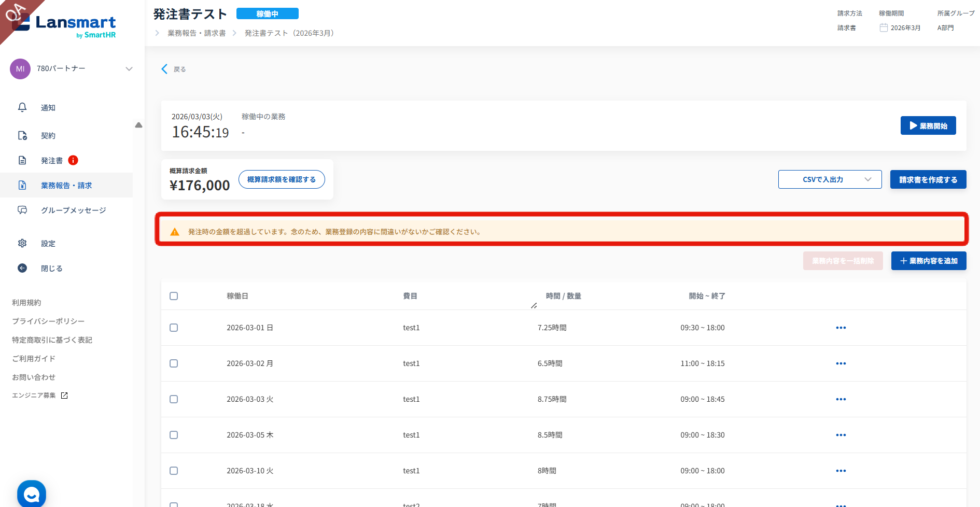Open the CSVで入出力 dropdown
980x507 pixels.
coord(830,179)
